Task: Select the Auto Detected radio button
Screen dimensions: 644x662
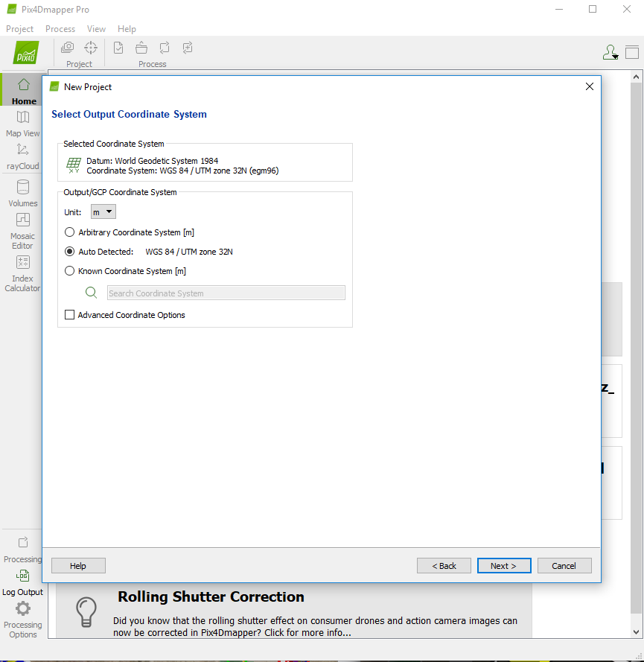Action: tap(70, 252)
